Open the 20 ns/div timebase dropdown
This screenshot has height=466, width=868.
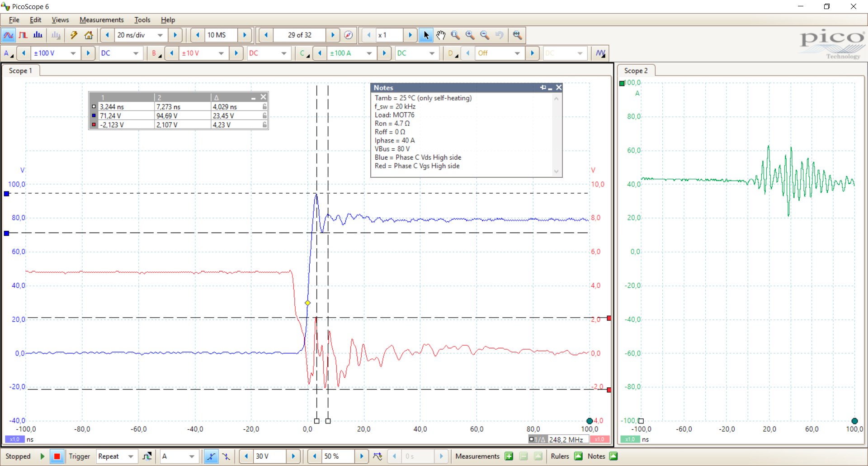[160, 35]
